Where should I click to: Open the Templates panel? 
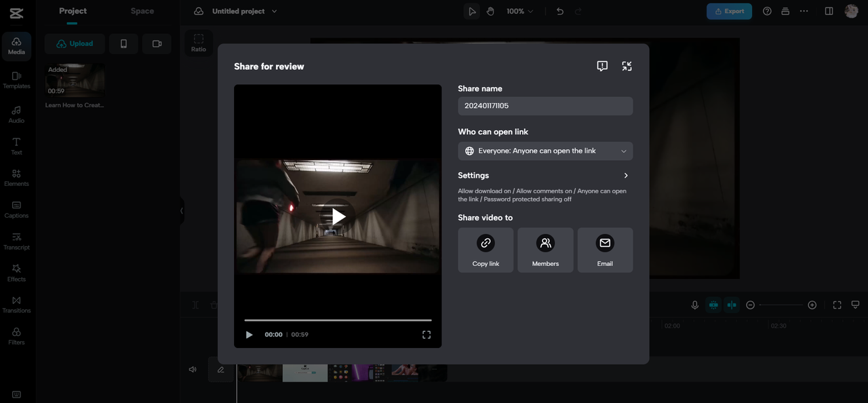pos(16,80)
